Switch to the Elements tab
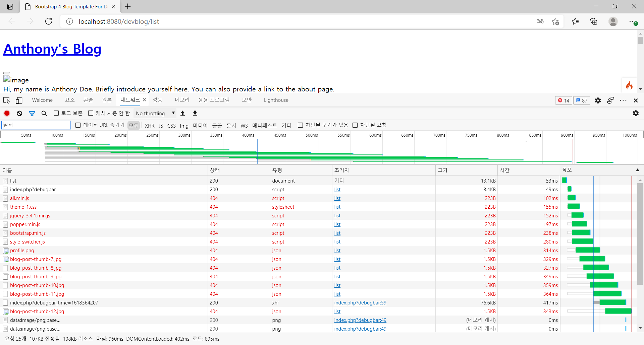Viewport: 644px width, 345px height. 70,100
